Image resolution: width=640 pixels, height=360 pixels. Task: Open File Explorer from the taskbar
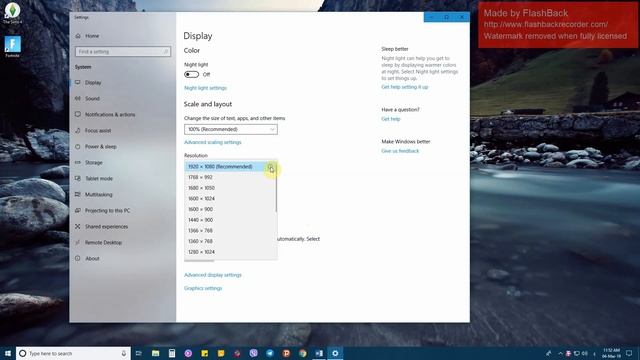pos(156,353)
